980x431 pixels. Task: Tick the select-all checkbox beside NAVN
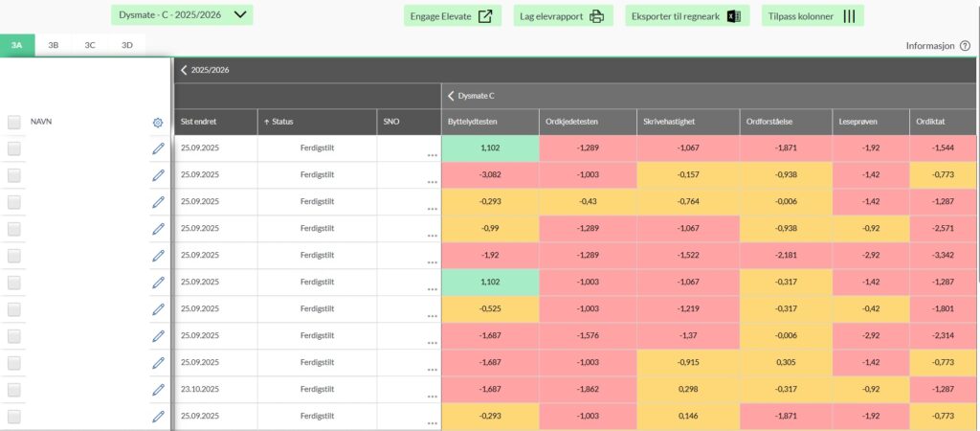coord(14,123)
